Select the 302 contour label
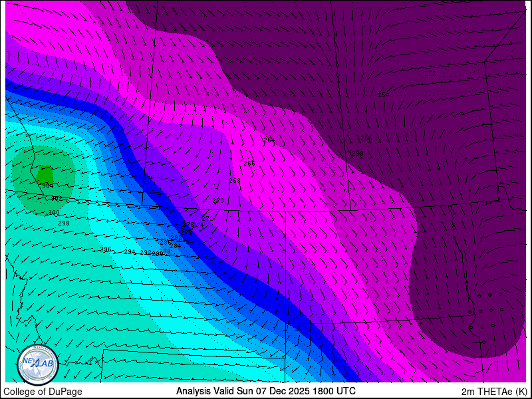532x399 pixels. pyautogui.click(x=57, y=198)
